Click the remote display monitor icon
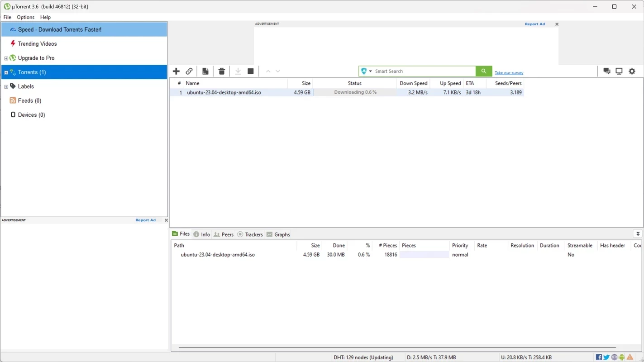The width and height of the screenshot is (644, 362). [619, 71]
